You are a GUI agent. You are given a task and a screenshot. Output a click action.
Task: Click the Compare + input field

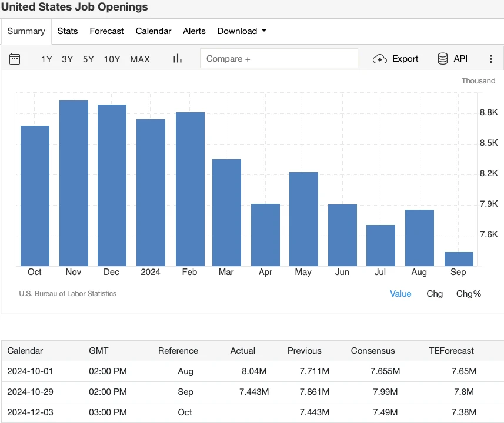coord(279,59)
